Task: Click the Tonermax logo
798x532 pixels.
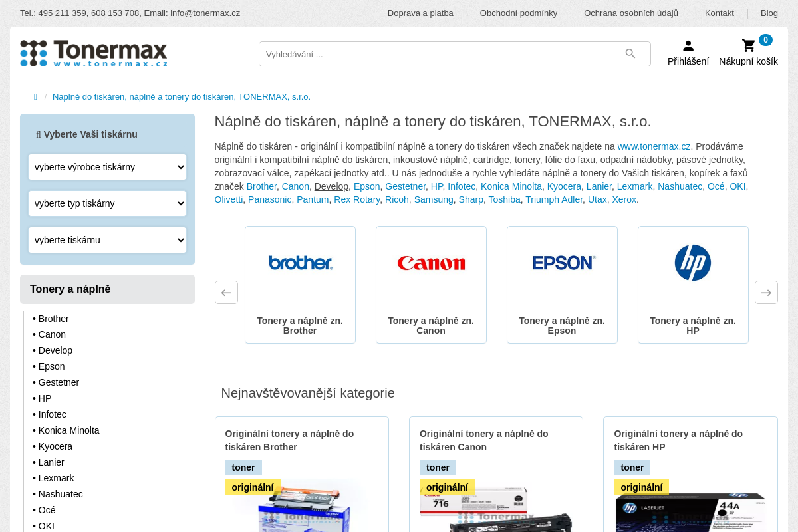Action: 93,53
